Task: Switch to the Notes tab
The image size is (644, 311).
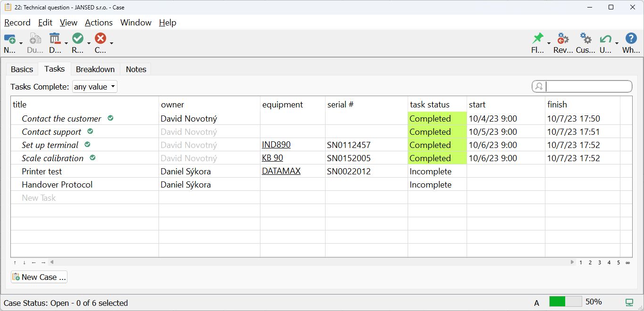Action: tap(136, 69)
